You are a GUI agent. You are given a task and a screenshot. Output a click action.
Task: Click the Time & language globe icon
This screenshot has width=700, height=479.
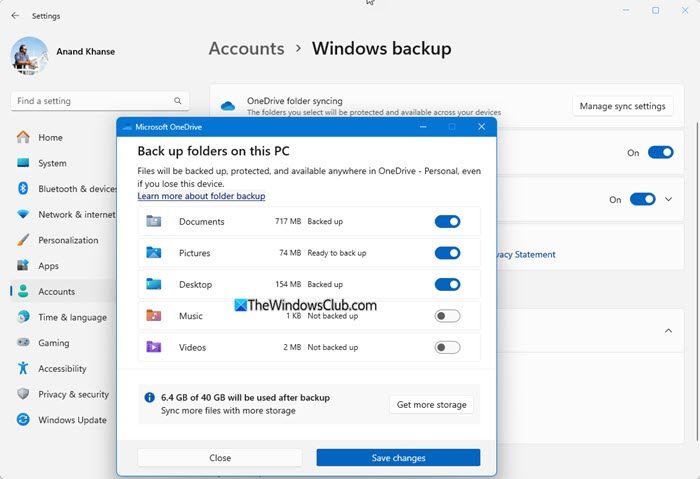point(23,317)
